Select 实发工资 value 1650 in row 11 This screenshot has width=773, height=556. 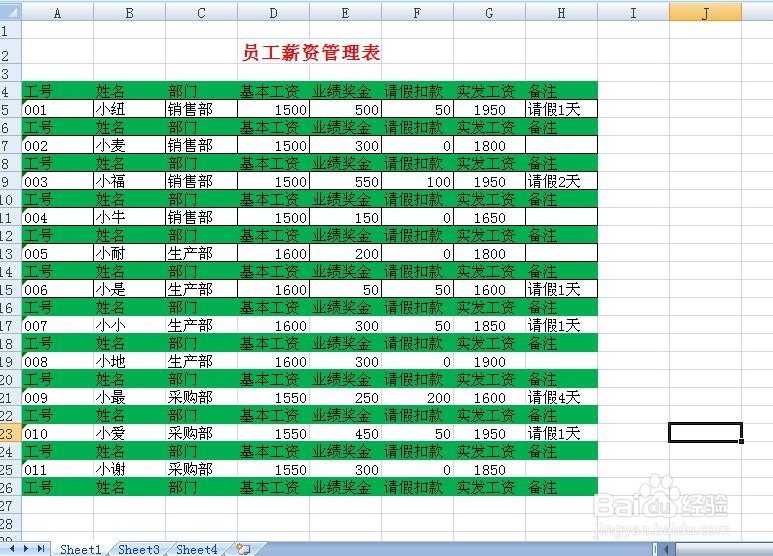[x=490, y=217]
